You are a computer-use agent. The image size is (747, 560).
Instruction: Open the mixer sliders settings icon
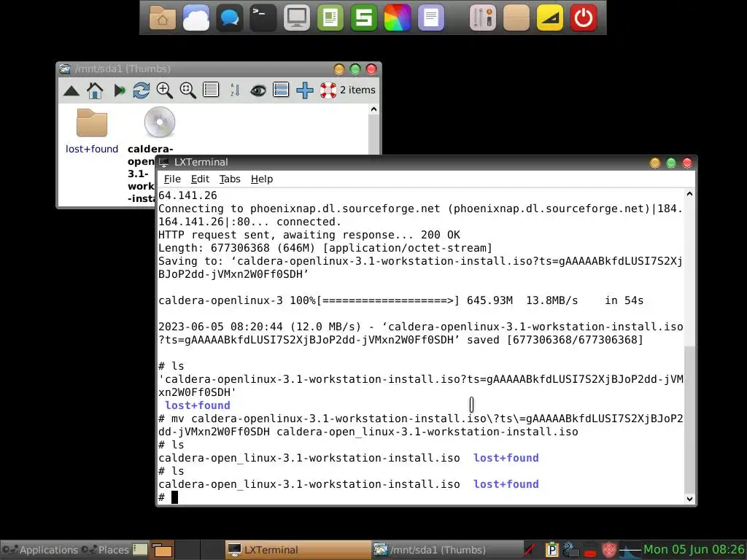[x=483, y=18]
